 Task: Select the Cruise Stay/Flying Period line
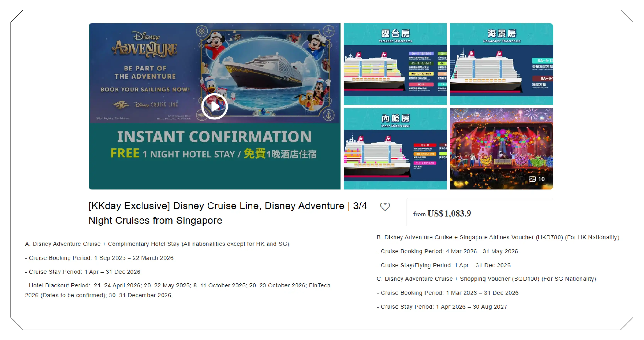point(443,266)
